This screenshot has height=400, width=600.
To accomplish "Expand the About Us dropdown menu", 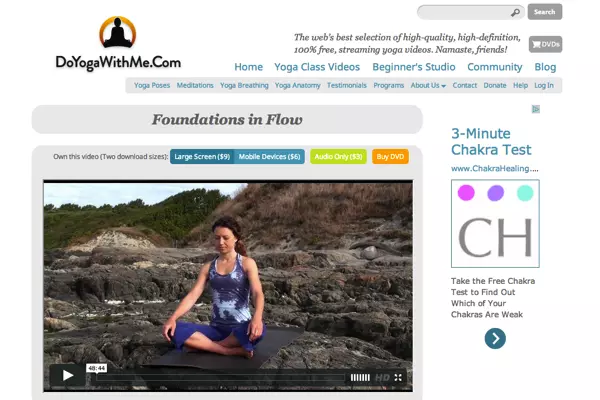I will 428,85.
